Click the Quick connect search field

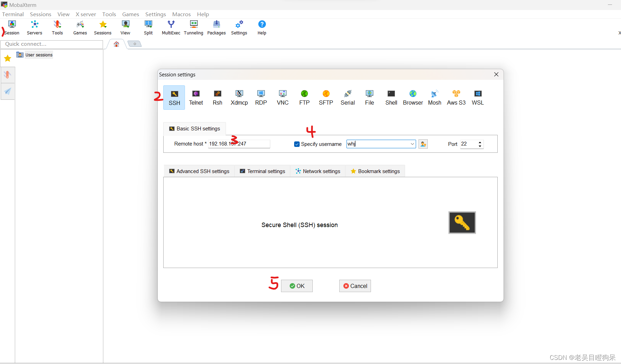click(x=52, y=44)
